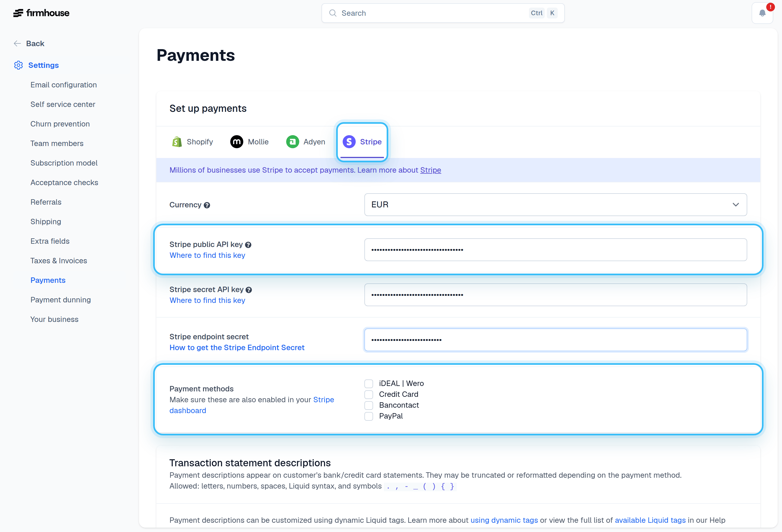Tick the Credit Card checkbox
782x532 pixels.
[x=369, y=394]
